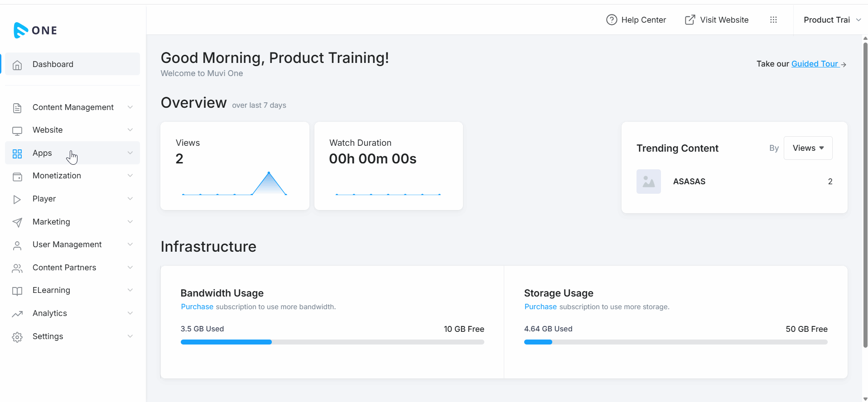The image size is (868, 402).
Task: Click the Marketing paper-plane icon
Action: [x=17, y=222]
